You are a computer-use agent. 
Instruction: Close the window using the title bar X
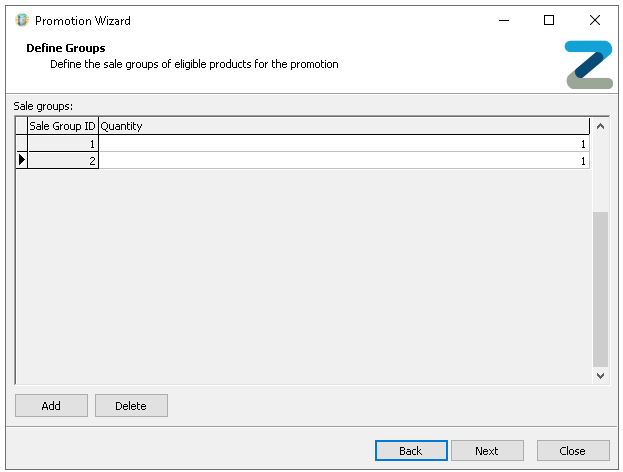coord(595,20)
